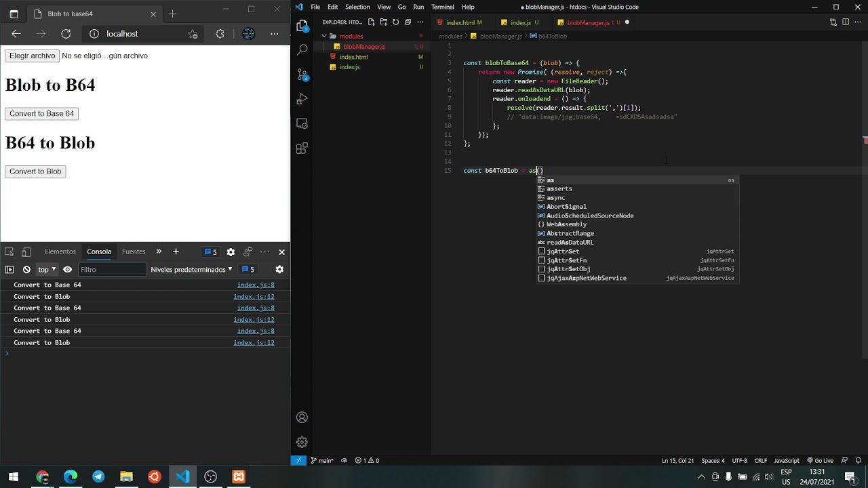The width and height of the screenshot is (868, 488).
Task: Open the Extensions view
Action: pos(302,148)
